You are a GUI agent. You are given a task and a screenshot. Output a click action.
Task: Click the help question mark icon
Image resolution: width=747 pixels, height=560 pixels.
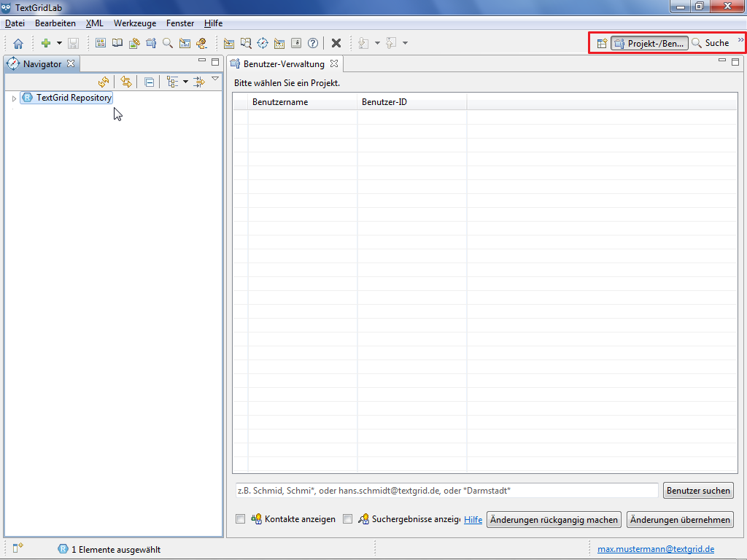[313, 43]
